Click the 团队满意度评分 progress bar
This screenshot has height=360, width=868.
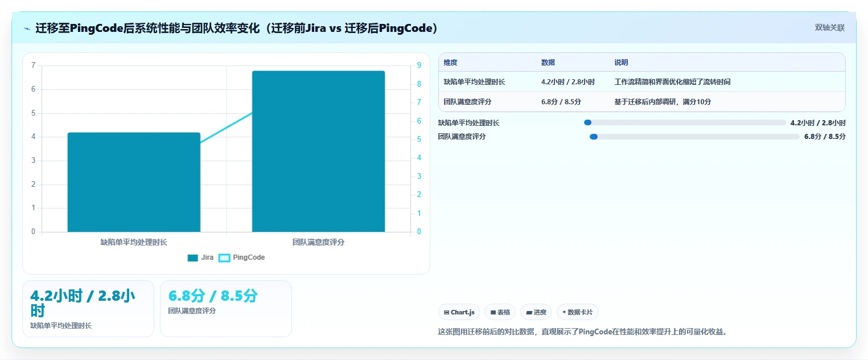tap(694, 137)
